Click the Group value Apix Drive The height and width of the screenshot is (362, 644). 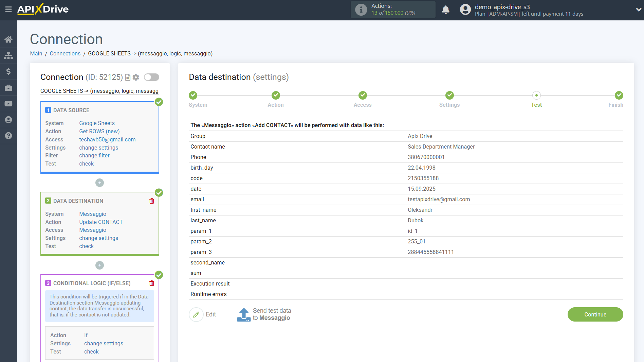(420, 136)
